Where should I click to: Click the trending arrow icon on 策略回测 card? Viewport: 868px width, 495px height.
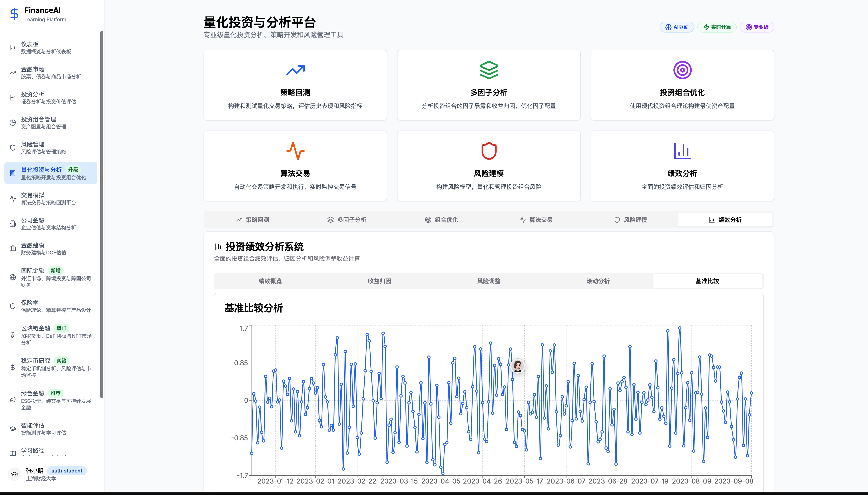295,70
